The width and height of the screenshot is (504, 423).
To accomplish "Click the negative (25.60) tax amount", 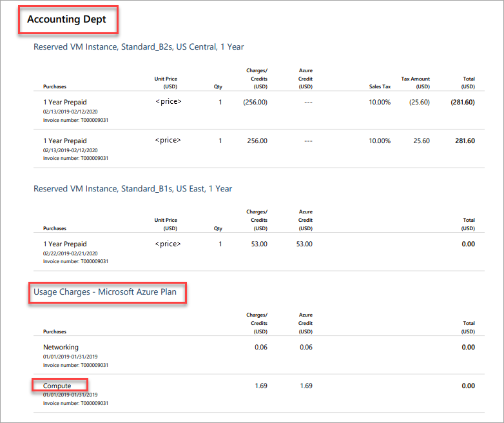I will coord(419,102).
